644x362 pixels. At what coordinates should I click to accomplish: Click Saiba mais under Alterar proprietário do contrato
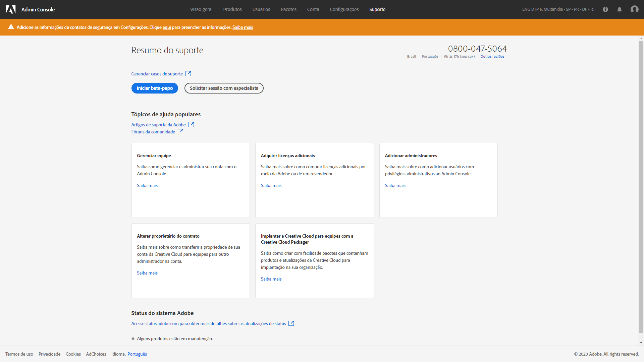coord(147,273)
